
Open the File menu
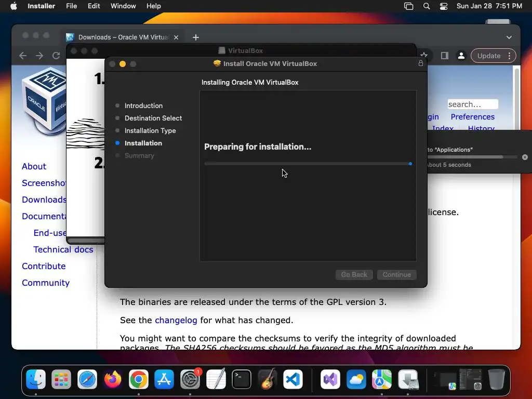coord(72,6)
